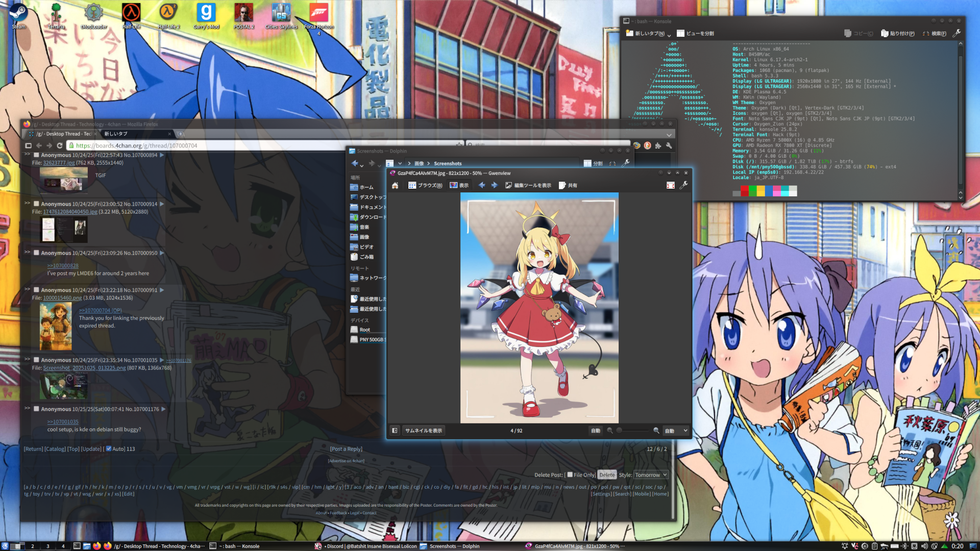Screen dimensions: 980x551
Task: Enable File Only delete checkbox
Action: pyautogui.click(x=570, y=474)
